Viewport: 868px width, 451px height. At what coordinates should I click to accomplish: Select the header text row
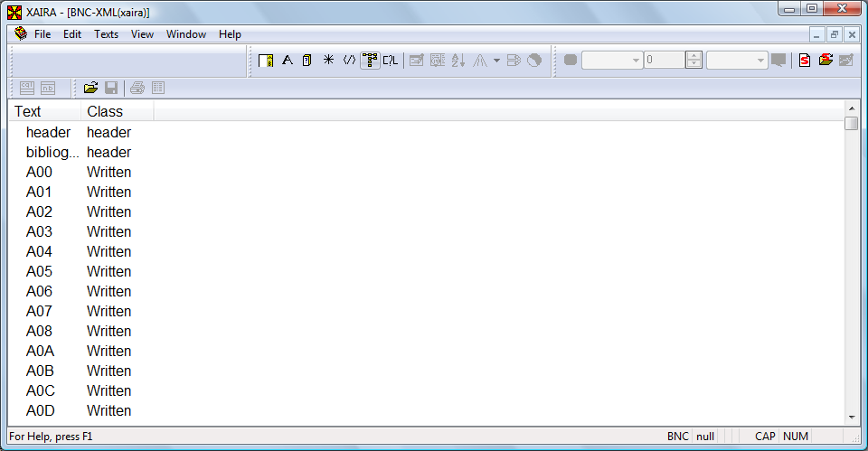48,132
